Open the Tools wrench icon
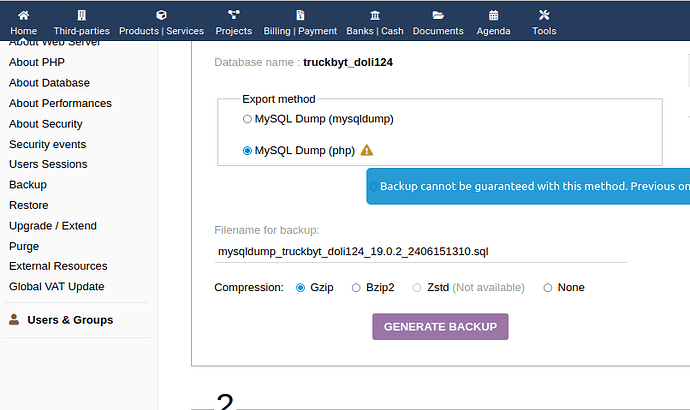The image size is (690, 410). coord(544,15)
